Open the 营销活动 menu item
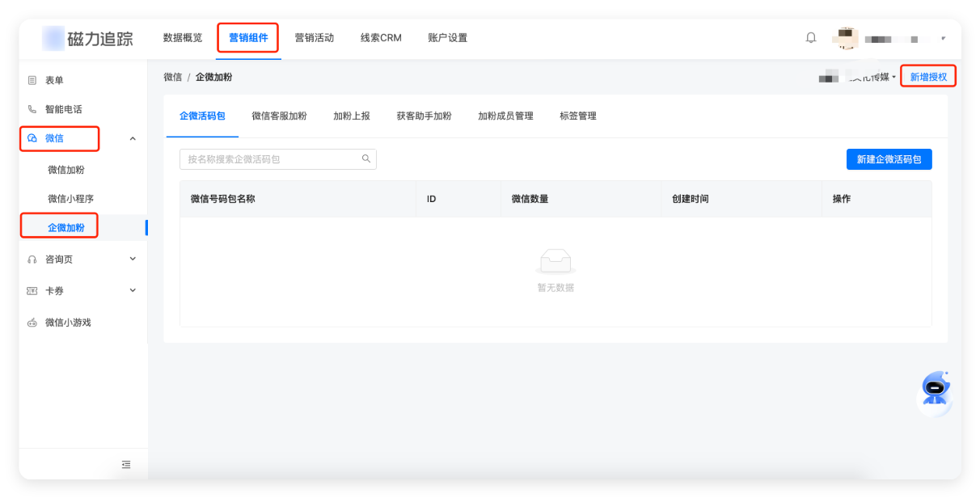This screenshot has height=498, width=980. click(315, 37)
